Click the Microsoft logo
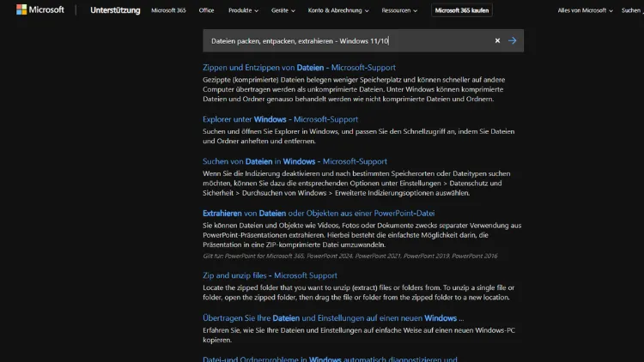The image size is (644, 362). coord(39,9)
